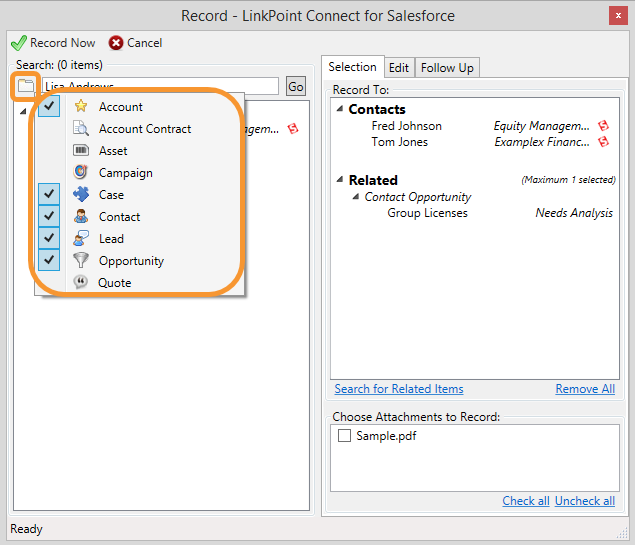Click the search text input field

[x=160, y=86]
